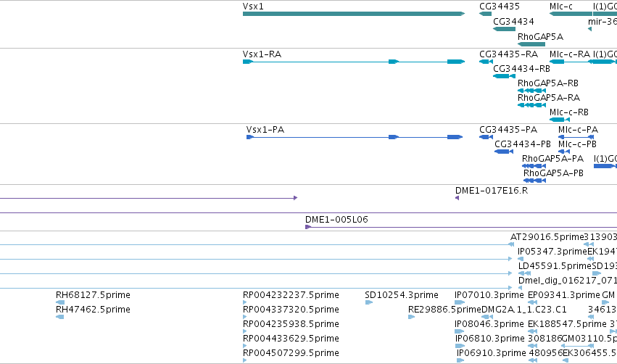Open the CG34434 gene feature
617x364 pixels.
coord(504,29)
